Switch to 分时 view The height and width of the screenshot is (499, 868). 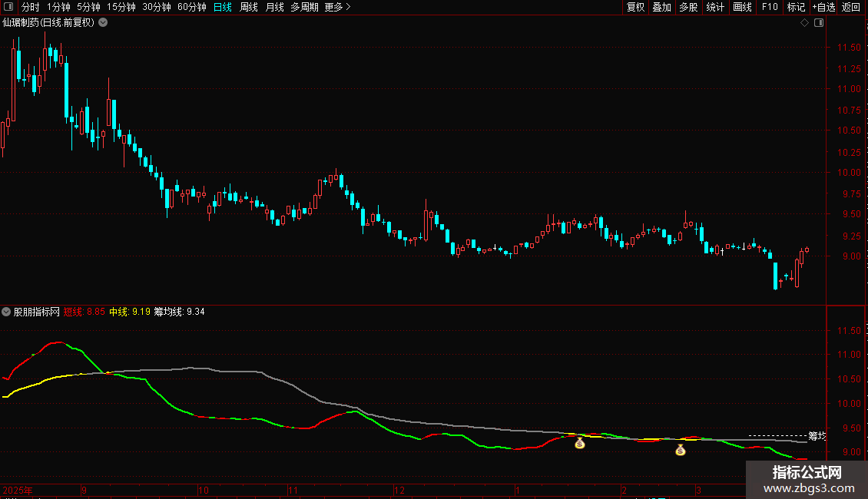click(31, 7)
